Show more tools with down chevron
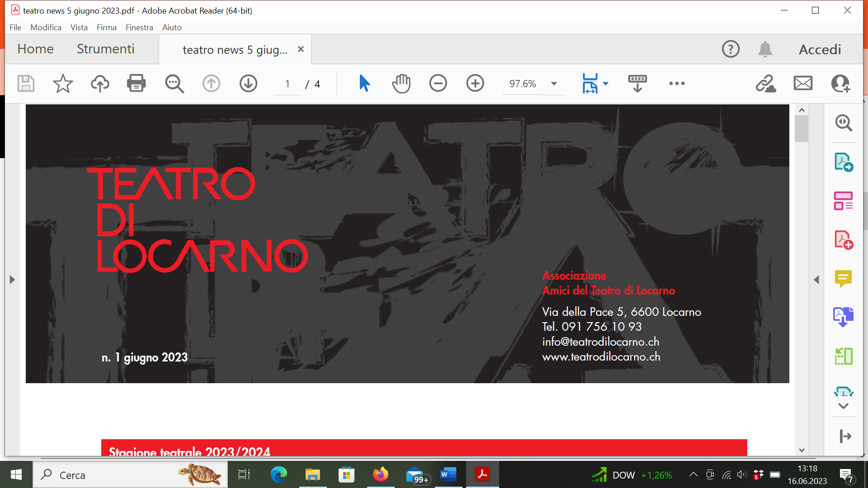This screenshot has height=488, width=868. (x=844, y=406)
